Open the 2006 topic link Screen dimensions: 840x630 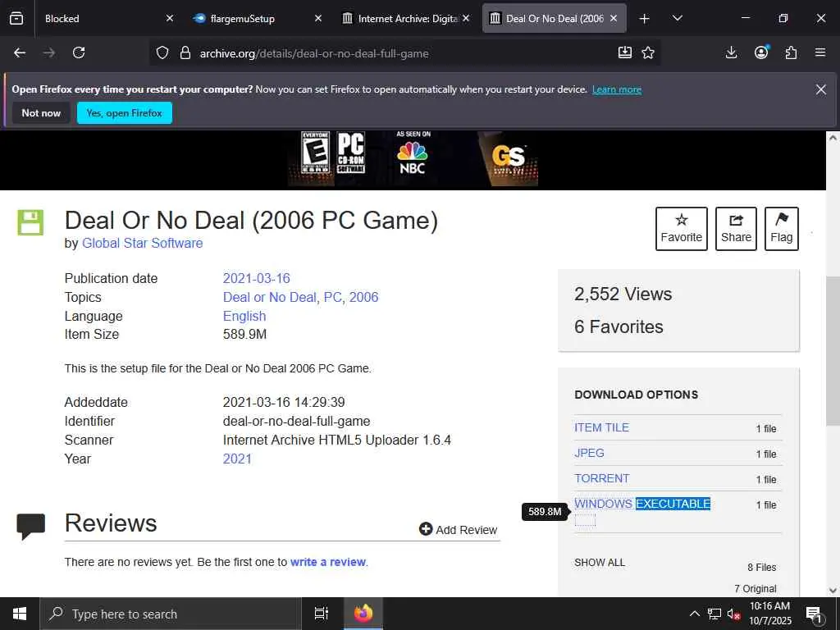(363, 297)
